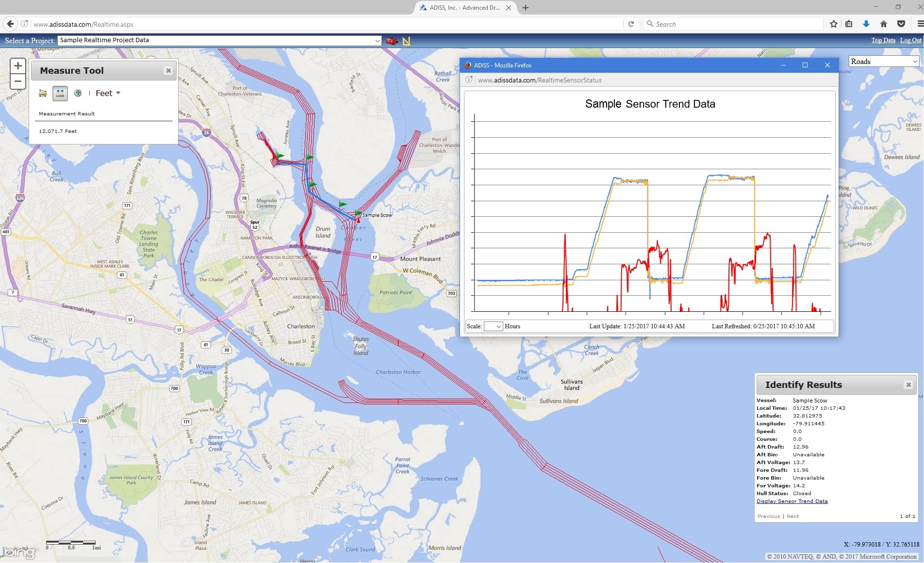Click the Aft Voltage value 13.7
Viewport: 924px width, 563px height.
click(x=799, y=463)
